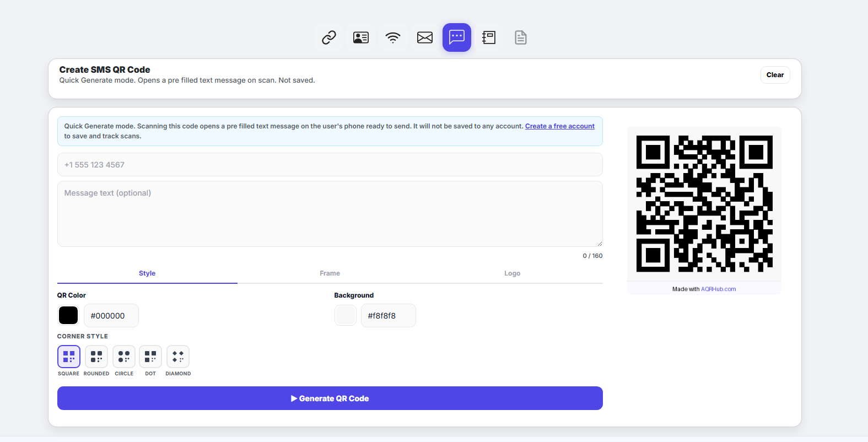This screenshot has width=868, height=442.
Task: Select the WiFi QR type icon
Action: pyautogui.click(x=393, y=37)
